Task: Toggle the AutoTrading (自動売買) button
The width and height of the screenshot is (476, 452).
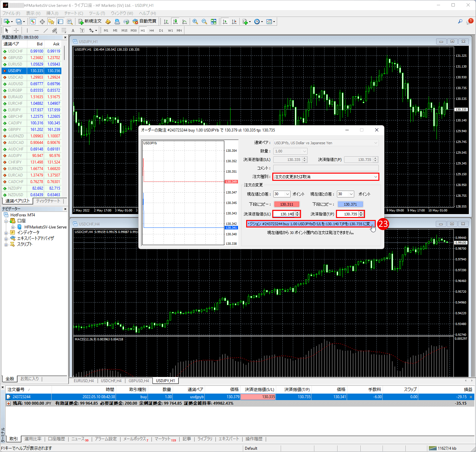Action: tap(144, 22)
